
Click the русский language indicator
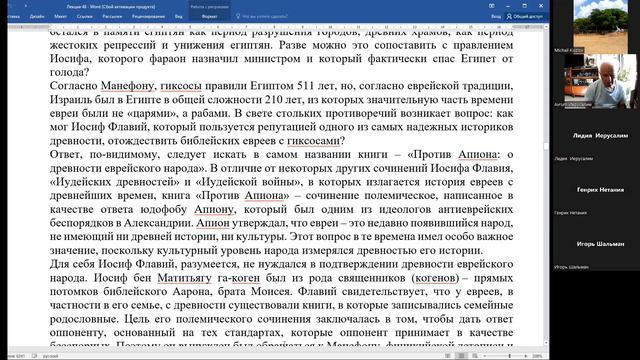click(x=50, y=356)
